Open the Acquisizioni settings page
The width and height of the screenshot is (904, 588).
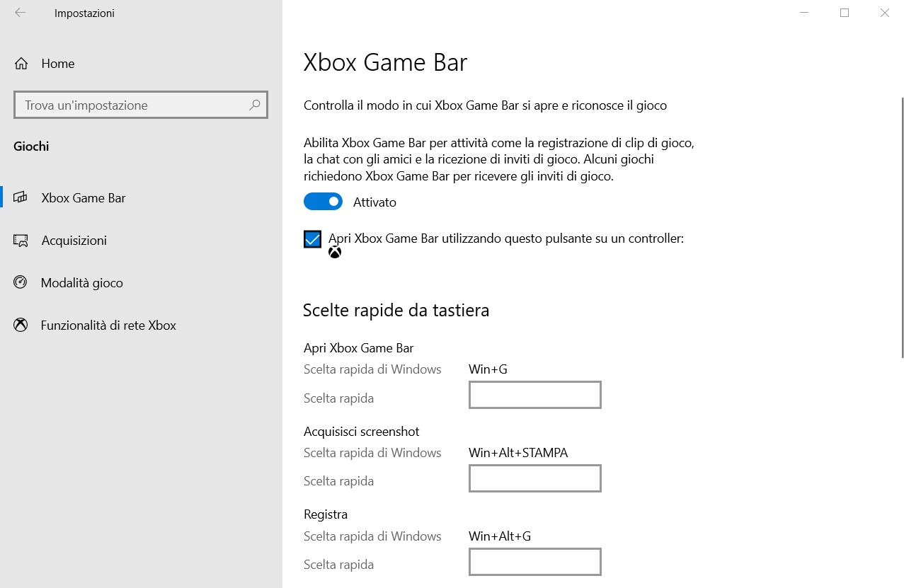[x=141, y=241]
